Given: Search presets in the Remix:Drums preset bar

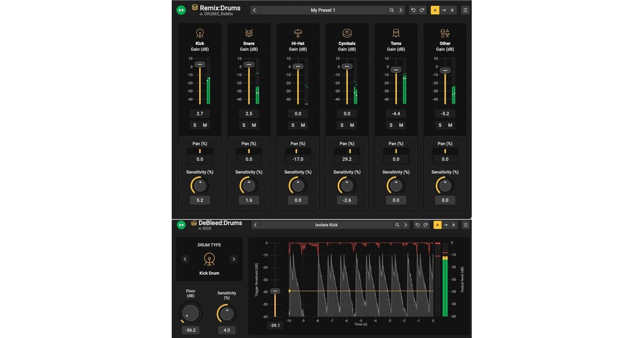Looking at the screenshot, I should (x=392, y=10).
